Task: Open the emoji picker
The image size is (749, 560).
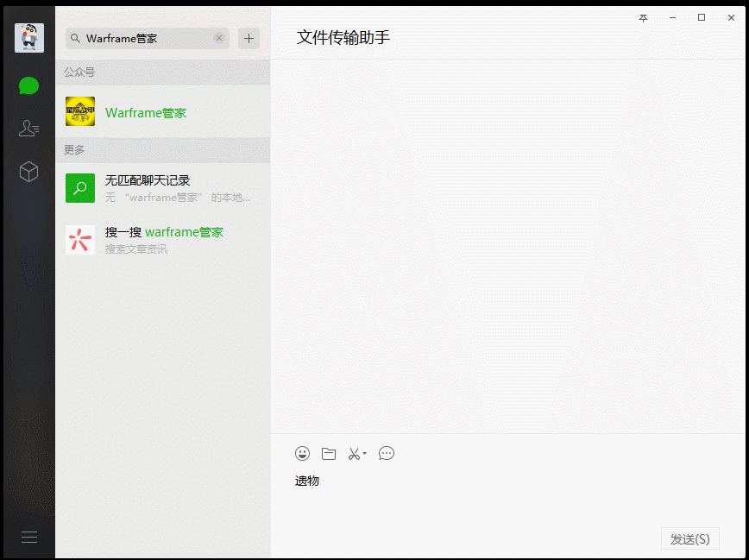Action: (302, 453)
